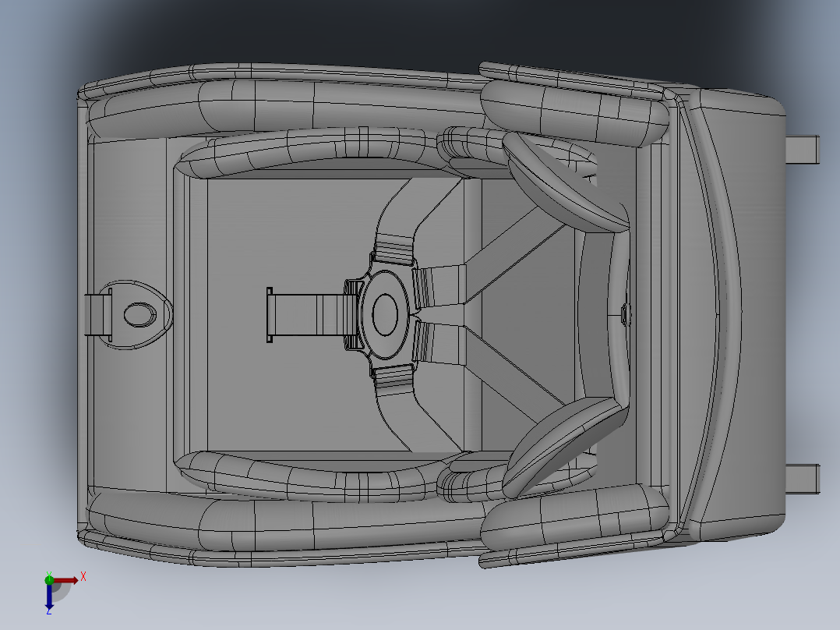The image size is (840, 630).
Task: Select the oval knob on the left end
Action: pos(140,315)
